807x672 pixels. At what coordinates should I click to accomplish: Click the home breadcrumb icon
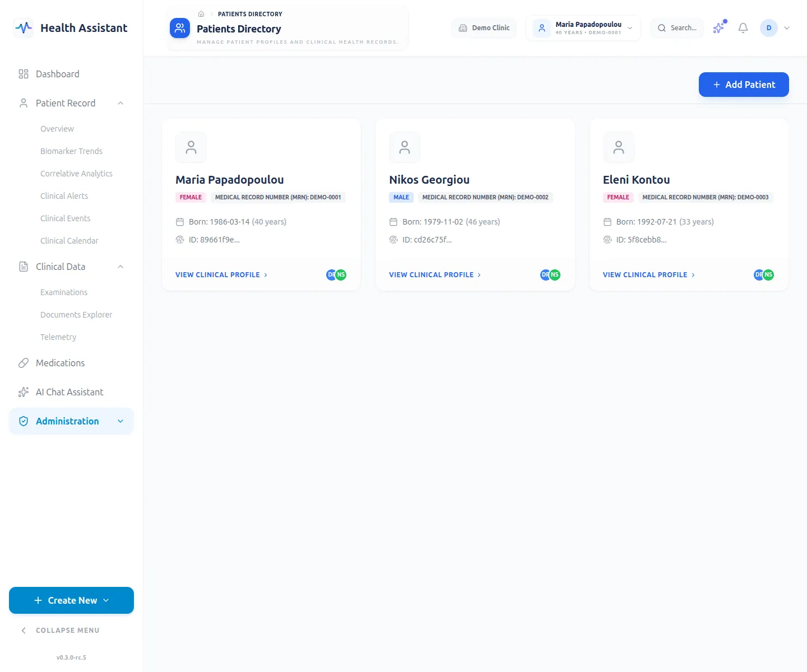[201, 14]
